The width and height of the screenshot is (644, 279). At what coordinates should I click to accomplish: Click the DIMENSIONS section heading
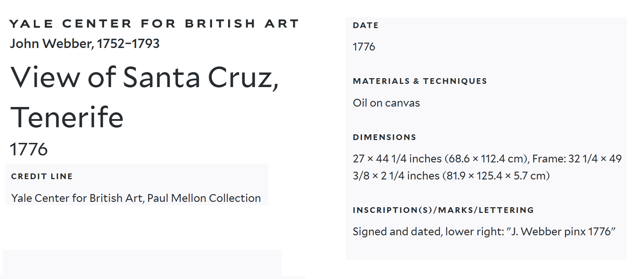[384, 138]
